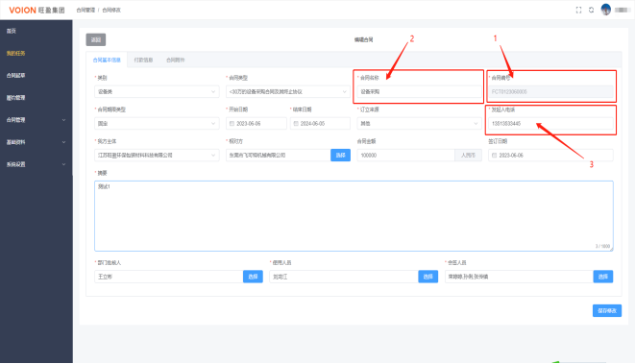This screenshot has width=635, height=364.
Task: Click the disabled 合同编号 field
Action: click(550, 92)
